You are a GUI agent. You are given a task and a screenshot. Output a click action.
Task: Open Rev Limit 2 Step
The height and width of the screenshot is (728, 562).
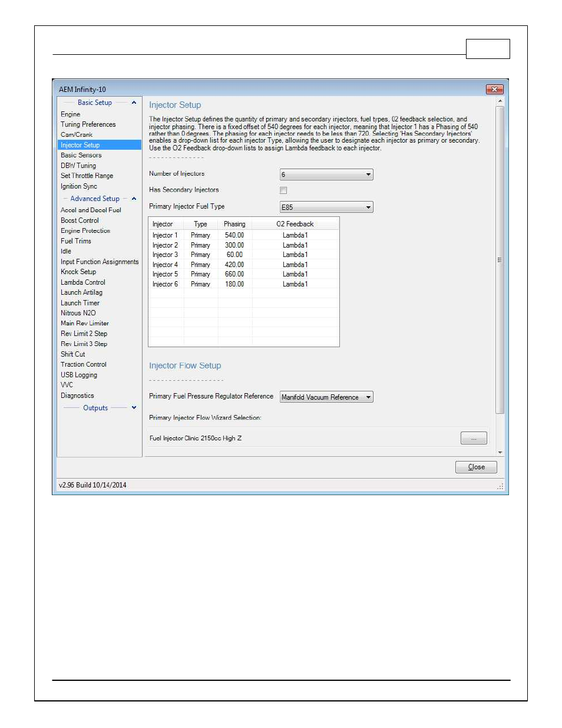(x=84, y=334)
